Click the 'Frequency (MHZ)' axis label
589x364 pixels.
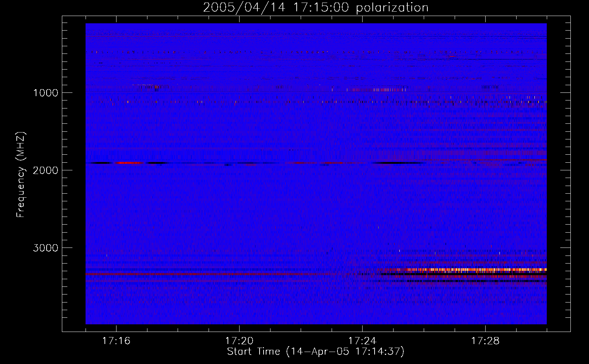point(21,175)
